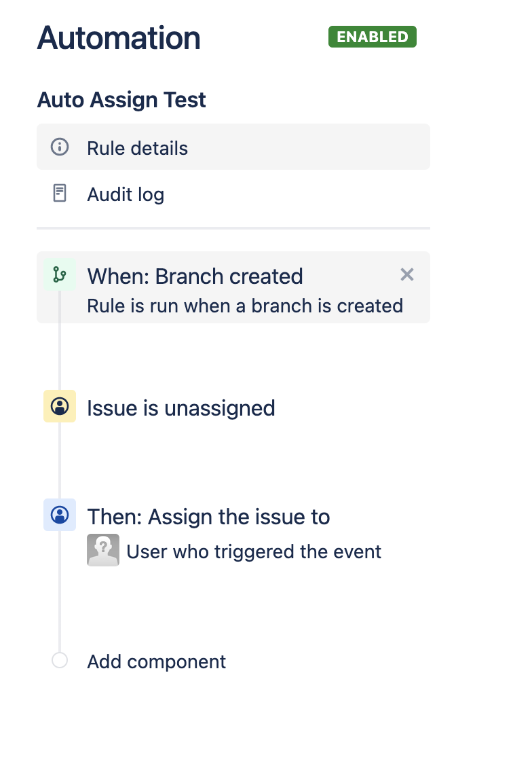Viewport: 532px width, 781px height.
Task: Click the Rule is run when a branch is created description
Action: (x=245, y=306)
